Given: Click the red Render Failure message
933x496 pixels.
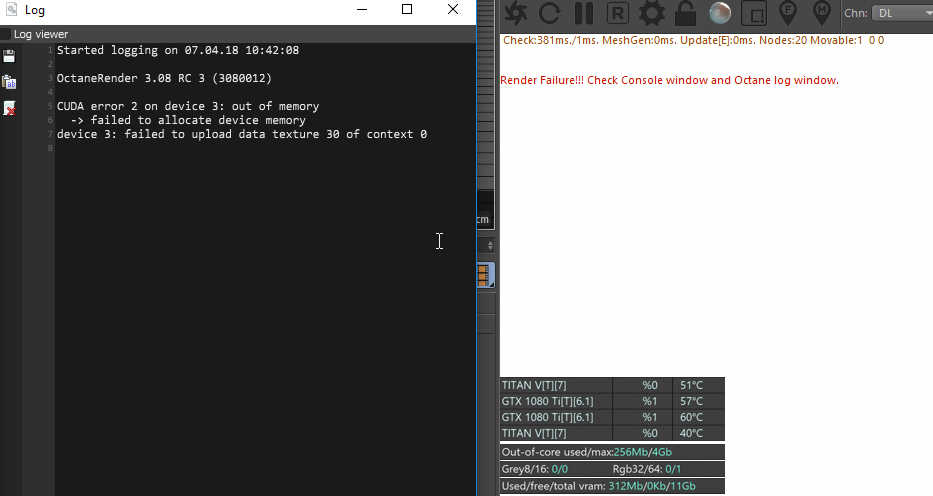Looking at the screenshot, I should 669,80.
